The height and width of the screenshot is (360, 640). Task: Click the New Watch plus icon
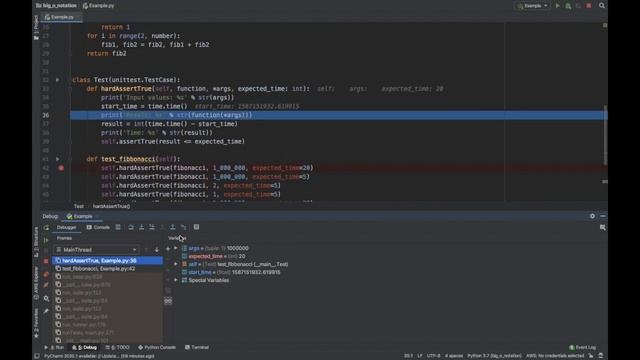pyautogui.click(x=168, y=248)
